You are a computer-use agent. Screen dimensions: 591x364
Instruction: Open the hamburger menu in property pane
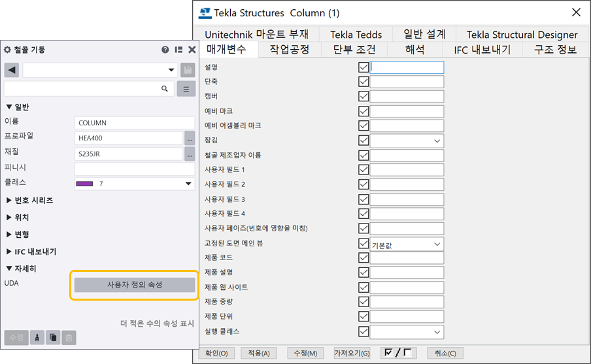click(x=186, y=89)
